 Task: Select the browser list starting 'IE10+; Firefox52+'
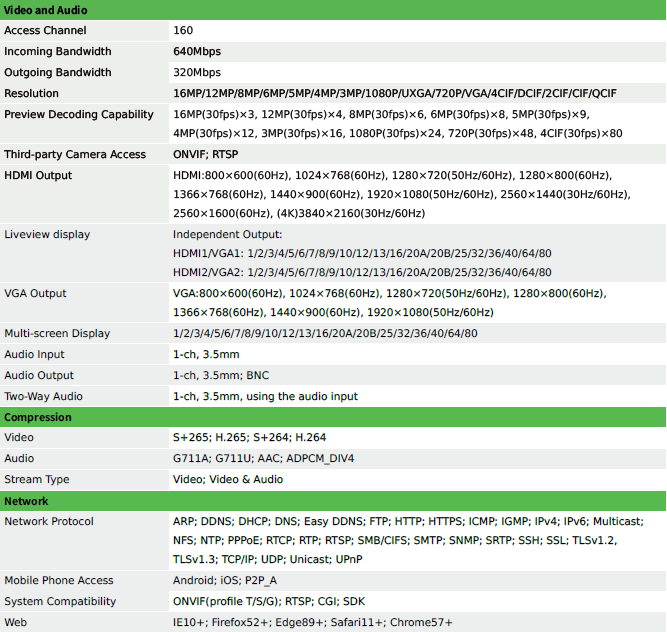[x=313, y=622]
